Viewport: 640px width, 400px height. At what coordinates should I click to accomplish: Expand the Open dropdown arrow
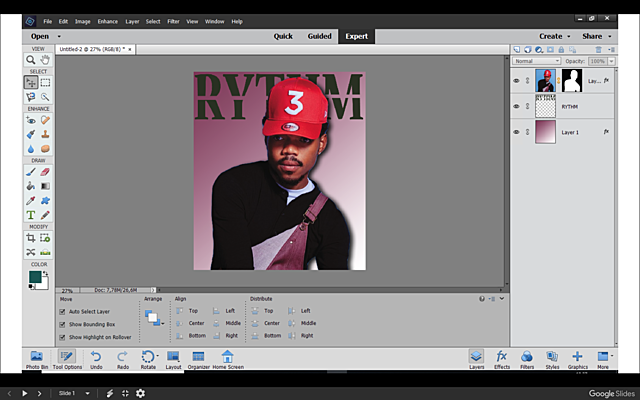(x=59, y=36)
